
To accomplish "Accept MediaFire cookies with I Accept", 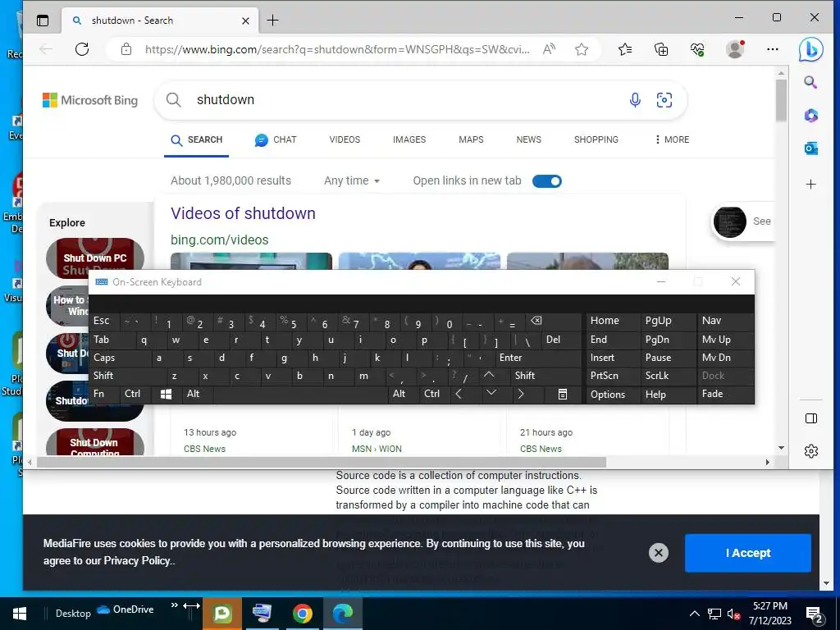I will [748, 553].
